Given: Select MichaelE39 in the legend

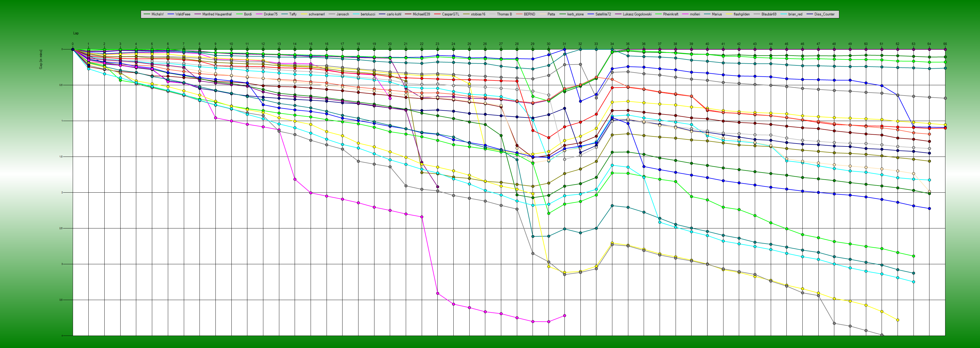Looking at the screenshot, I should [x=421, y=14].
